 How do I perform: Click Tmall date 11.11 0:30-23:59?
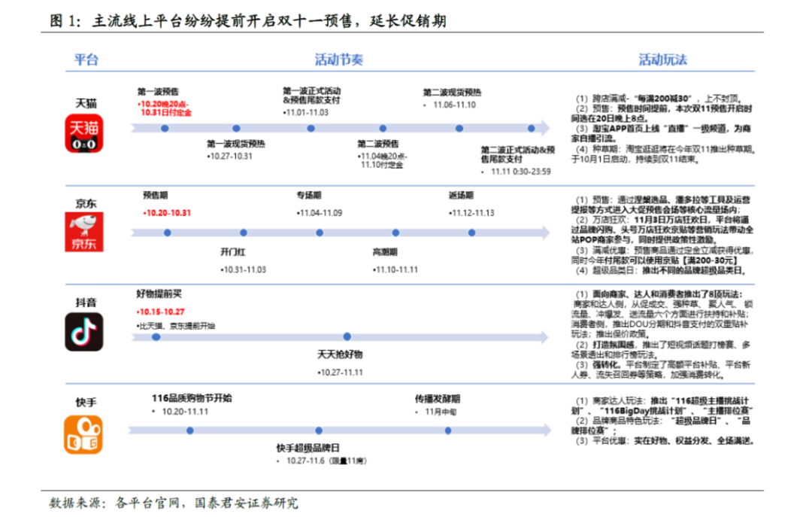[x=520, y=172]
